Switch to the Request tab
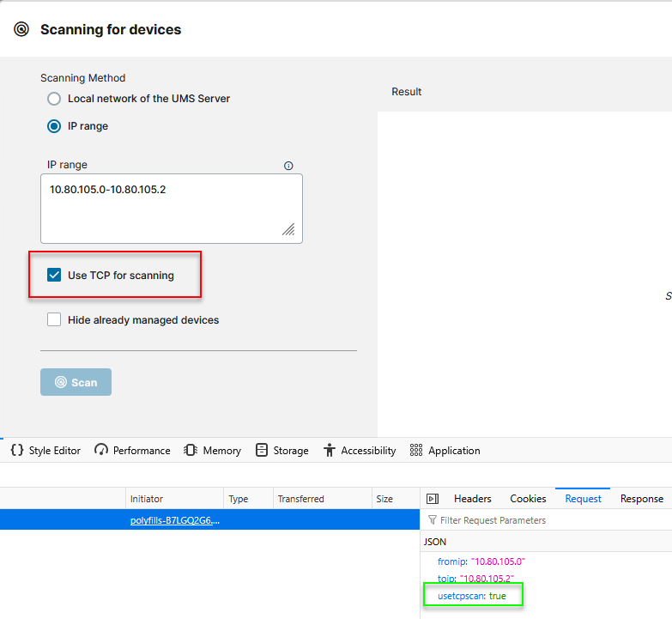The width and height of the screenshot is (672, 619). 583,499
